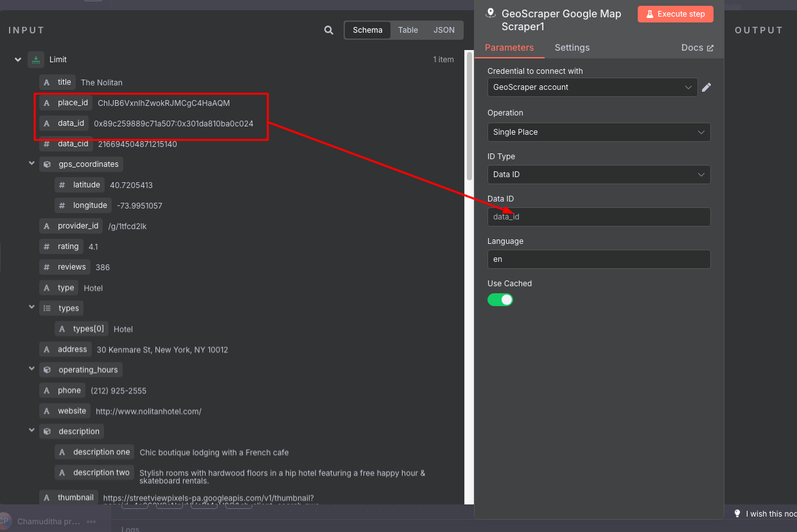The width and height of the screenshot is (797, 532).
Task: Select the place_id field pill
Action: [x=66, y=103]
